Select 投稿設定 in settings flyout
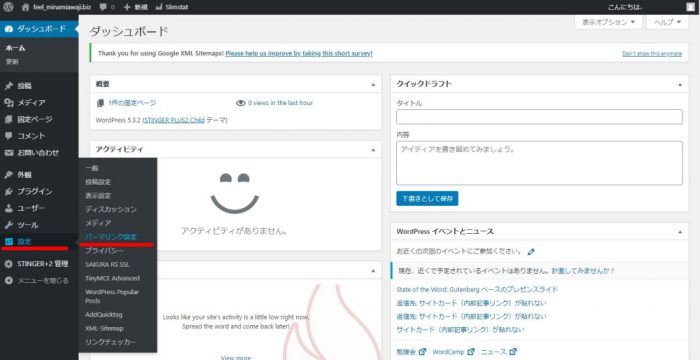Screen dimensions: 700x360 pyautogui.click(x=98, y=182)
